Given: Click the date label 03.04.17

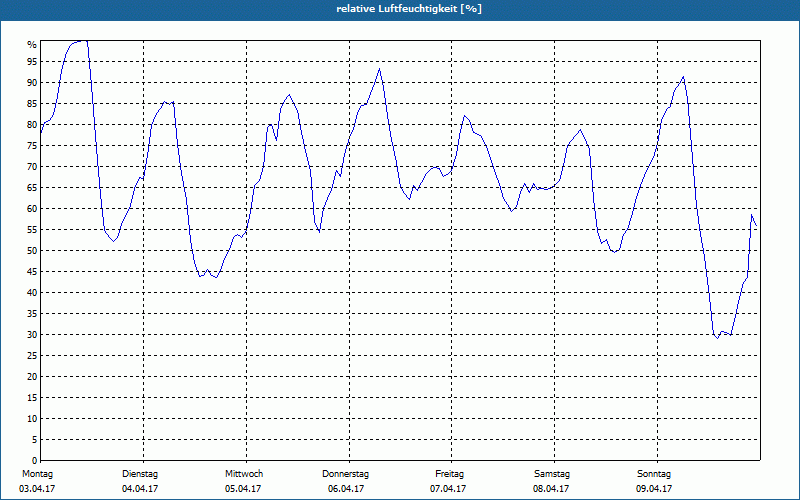Looking at the screenshot, I should pyautogui.click(x=37, y=489).
